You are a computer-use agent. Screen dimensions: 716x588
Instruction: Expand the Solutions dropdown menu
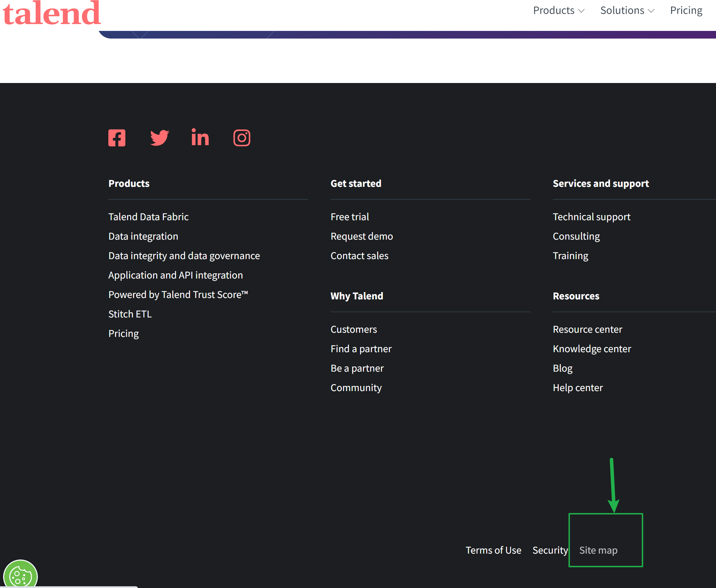[627, 10]
